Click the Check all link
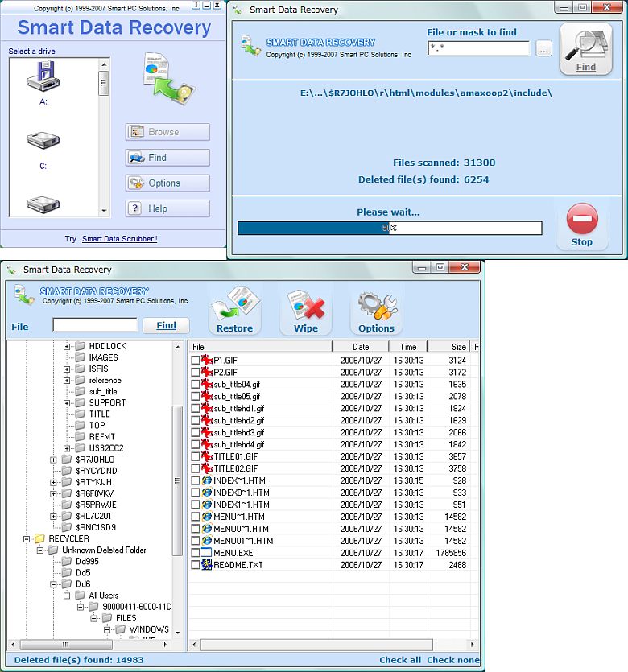The width and height of the screenshot is (628, 672). click(400, 660)
